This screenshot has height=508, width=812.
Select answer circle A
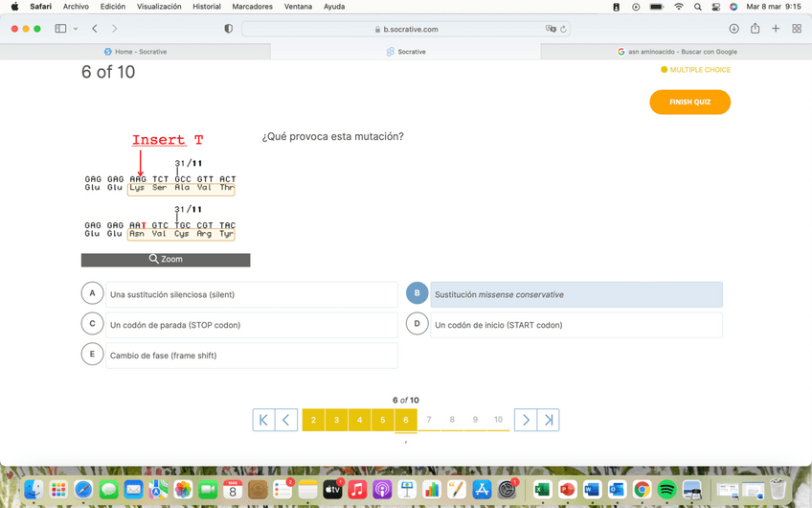click(x=92, y=293)
